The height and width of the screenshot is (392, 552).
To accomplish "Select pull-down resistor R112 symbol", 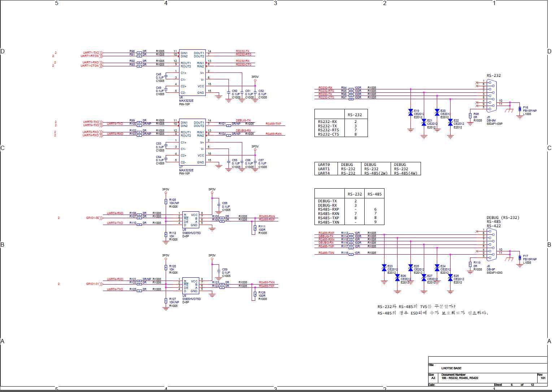I will pos(166,235).
